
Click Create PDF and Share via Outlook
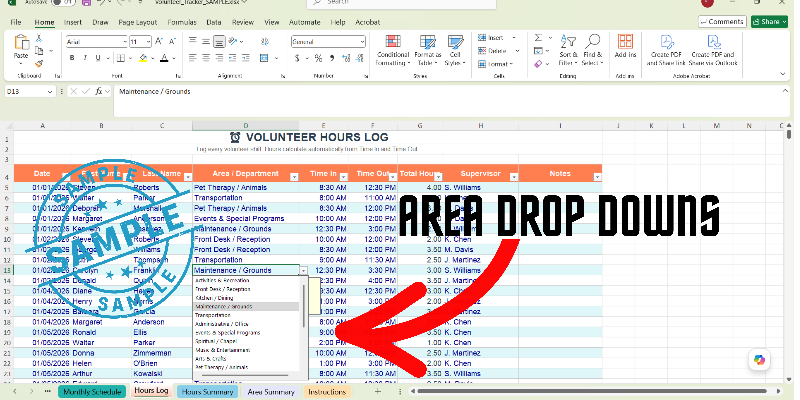pyautogui.click(x=713, y=51)
